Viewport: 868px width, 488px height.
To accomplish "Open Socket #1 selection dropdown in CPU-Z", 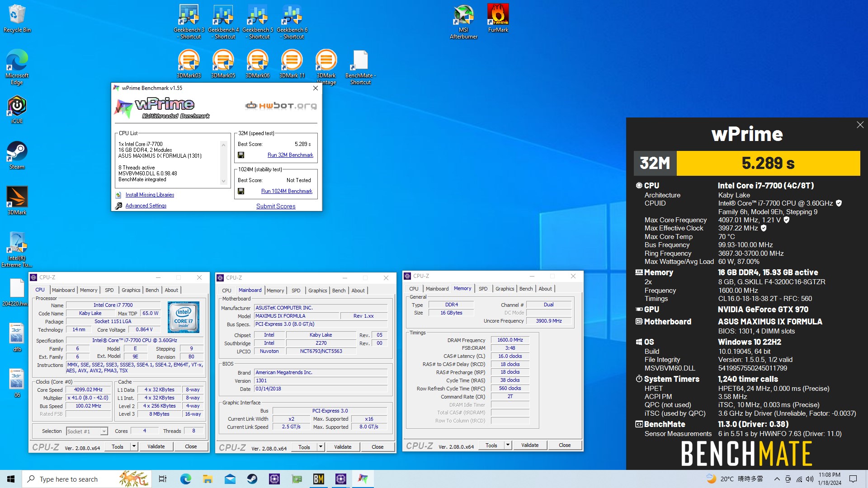I will pos(87,431).
